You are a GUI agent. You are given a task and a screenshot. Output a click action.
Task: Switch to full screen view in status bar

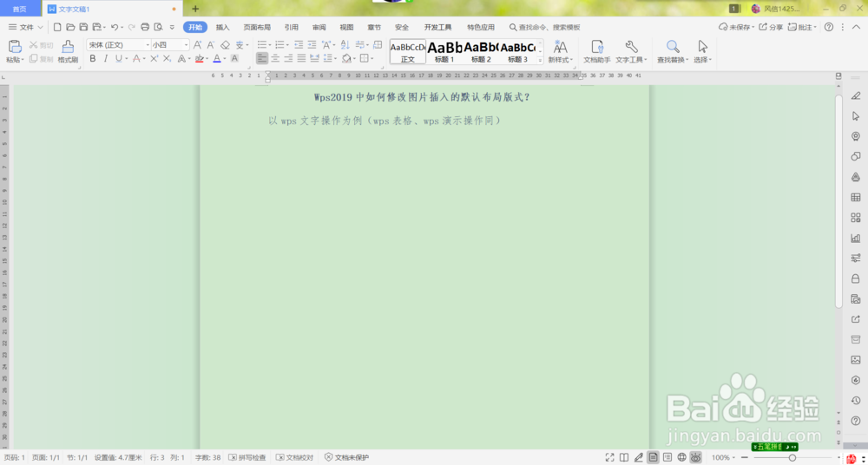tap(609, 457)
